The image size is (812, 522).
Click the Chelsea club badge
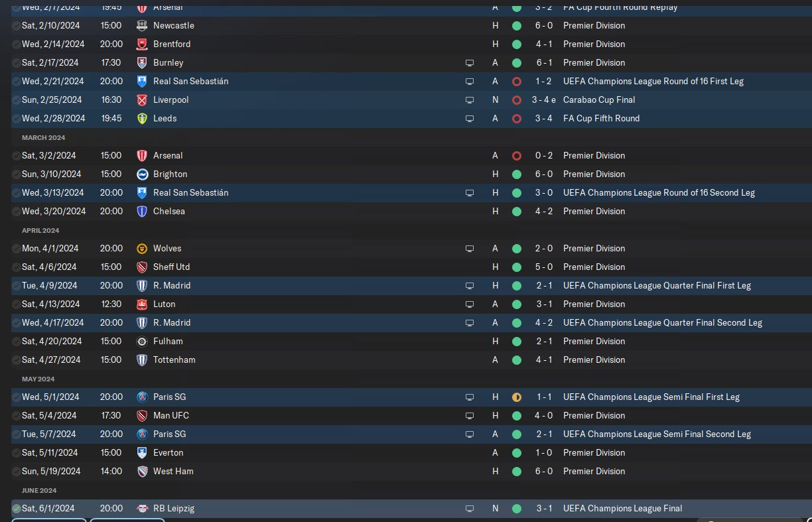click(141, 211)
